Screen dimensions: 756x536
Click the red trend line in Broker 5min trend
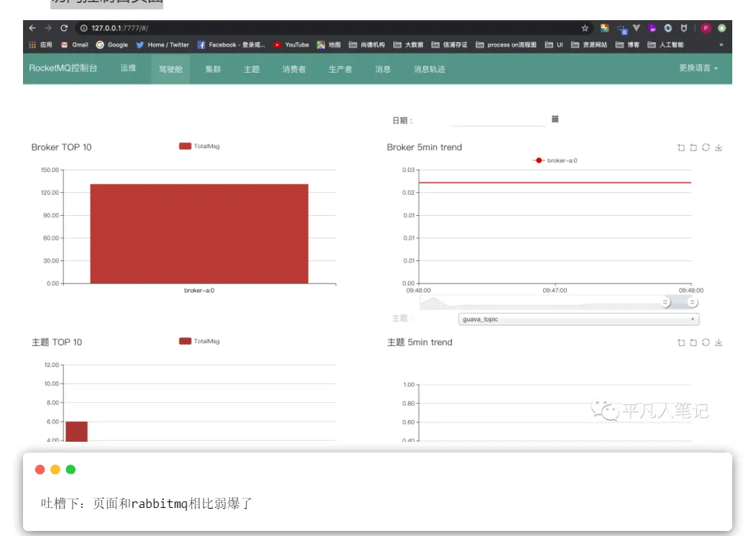tap(555, 182)
